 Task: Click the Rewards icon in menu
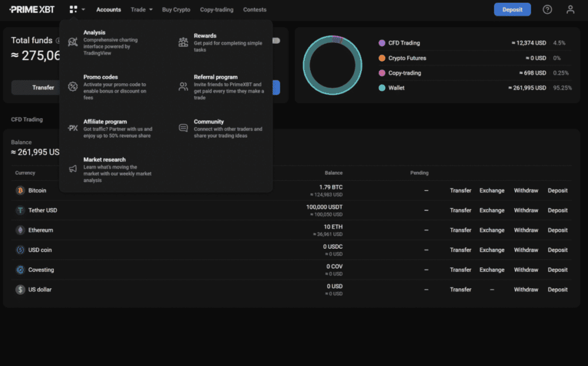point(183,42)
